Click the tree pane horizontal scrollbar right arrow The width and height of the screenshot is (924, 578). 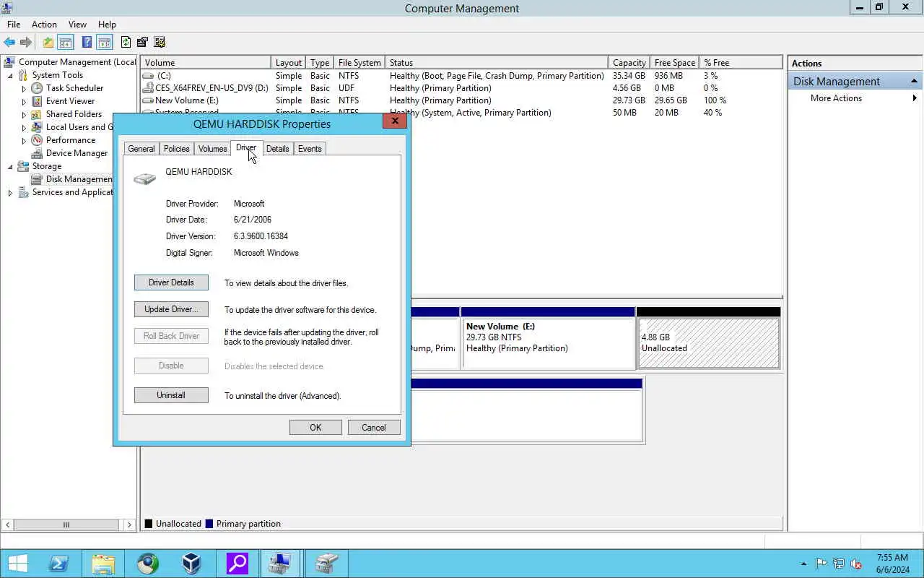pos(129,525)
